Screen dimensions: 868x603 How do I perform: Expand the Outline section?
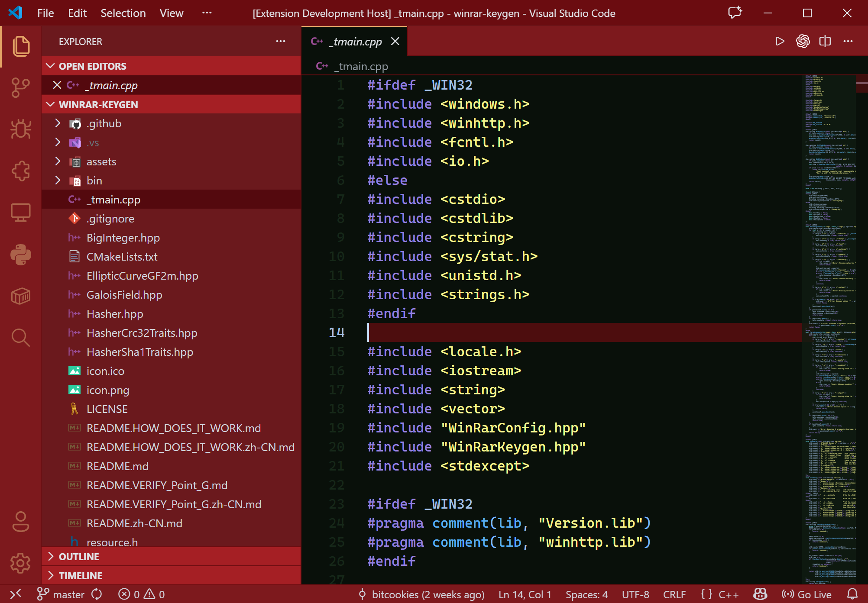click(x=172, y=556)
